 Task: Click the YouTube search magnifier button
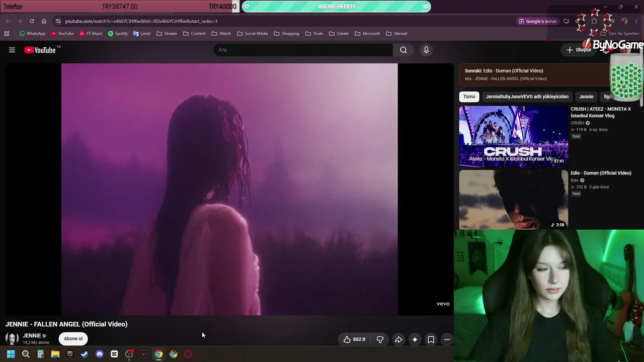(x=404, y=50)
